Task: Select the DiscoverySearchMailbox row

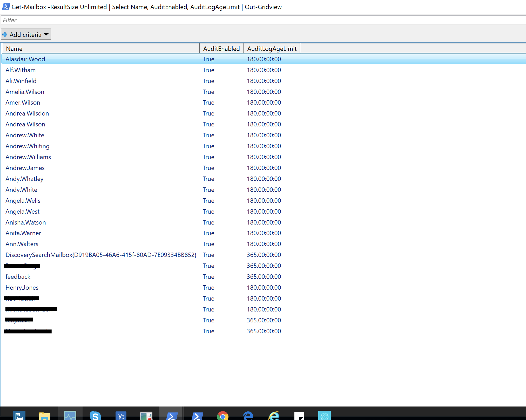Action: (x=101, y=255)
